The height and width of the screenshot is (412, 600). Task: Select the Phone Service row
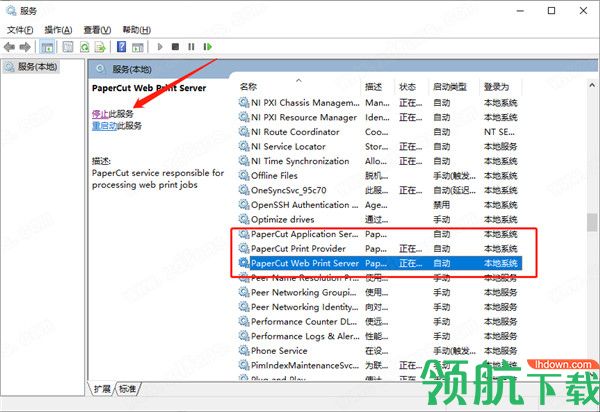click(379, 350)
